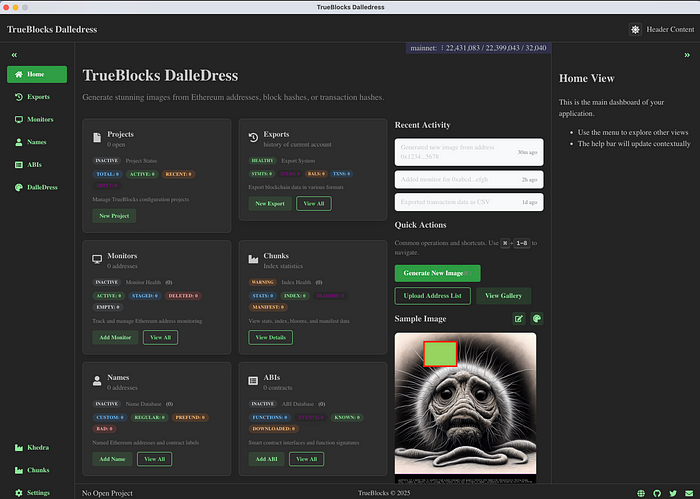This screenshot has height=499, width=700.
Task: Open the Twitter icon in footer
Action: (673, 493)
